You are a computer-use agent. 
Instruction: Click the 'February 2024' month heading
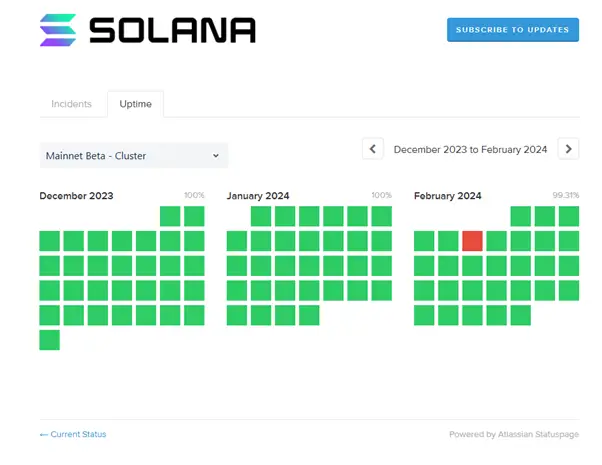point(448,196)
